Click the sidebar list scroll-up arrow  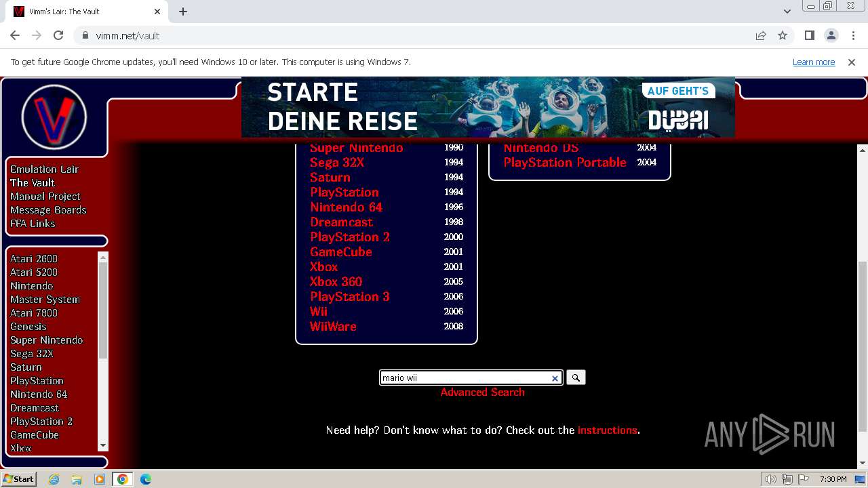click(x=103, y=257)
